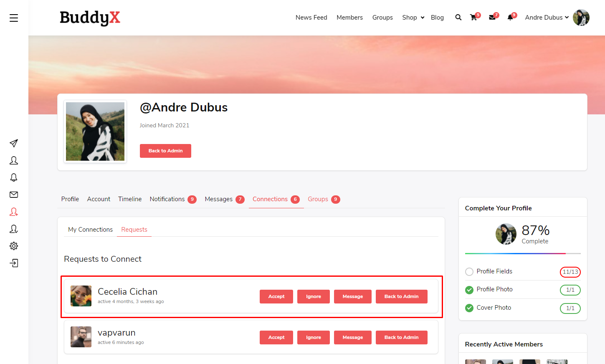Open the Notifications tab showing 9 items
605x364 pixels.
click(x=167, y=199)
